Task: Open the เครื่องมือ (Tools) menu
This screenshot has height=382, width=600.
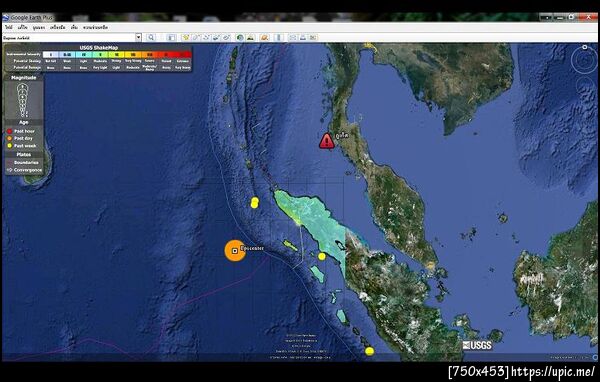Action: click(x=58, y=28)
